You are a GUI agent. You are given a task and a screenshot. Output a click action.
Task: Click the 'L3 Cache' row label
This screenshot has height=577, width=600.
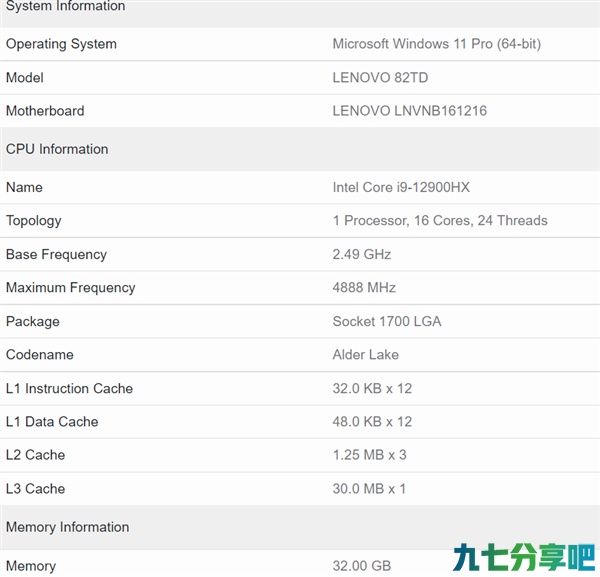36,489
